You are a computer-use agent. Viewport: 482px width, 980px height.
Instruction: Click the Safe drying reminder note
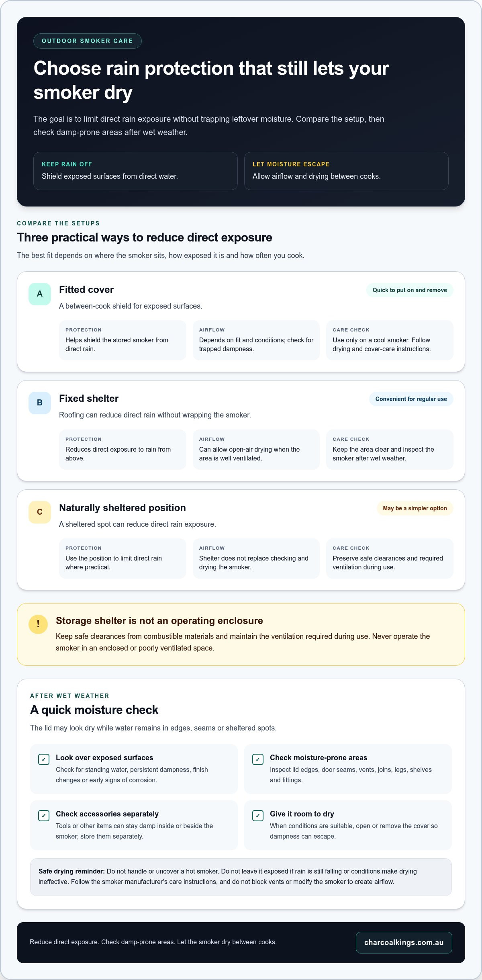(241, 877)
